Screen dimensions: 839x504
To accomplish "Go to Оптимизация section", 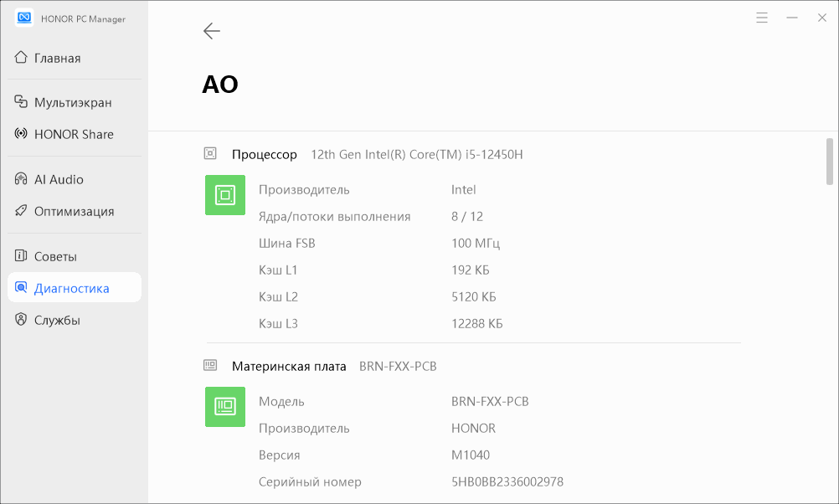I will pyautogui.click(x=74, y=211).
